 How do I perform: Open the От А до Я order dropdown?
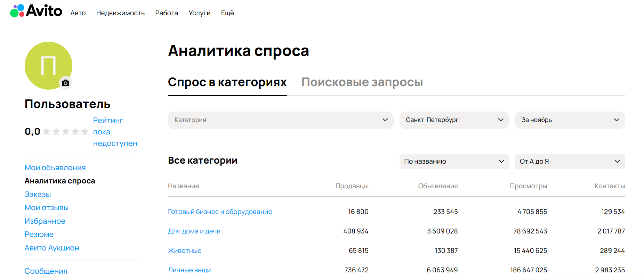(x=570, y=162)
